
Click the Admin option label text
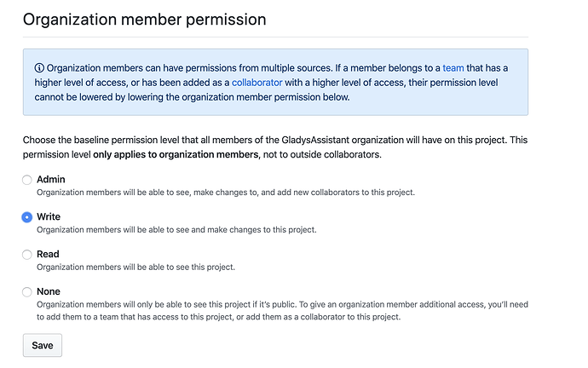pyautogui.click(x=51, y=180)
